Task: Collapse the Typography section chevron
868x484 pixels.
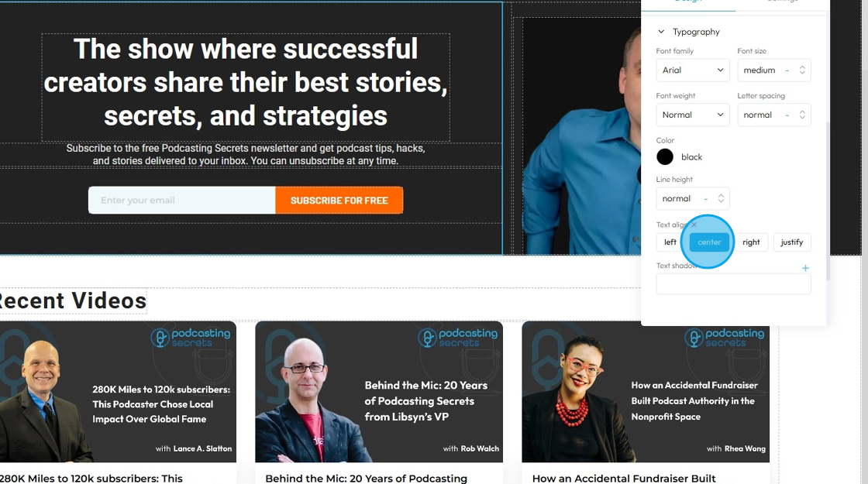Action: click(661, 32)
